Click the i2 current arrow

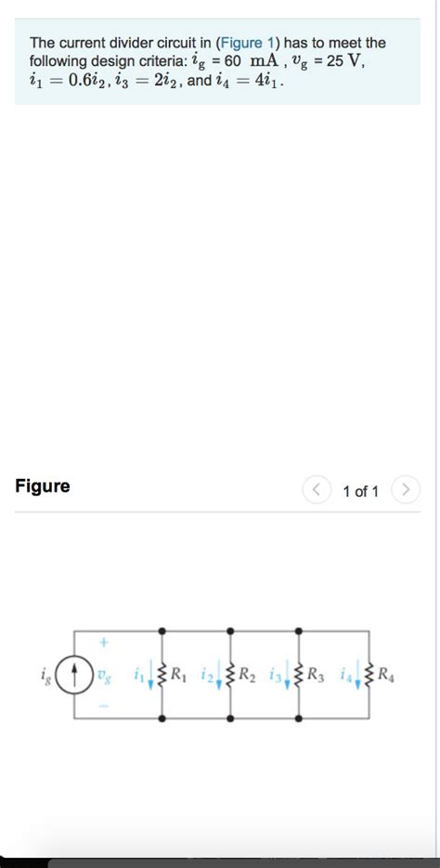pos(219,675)
